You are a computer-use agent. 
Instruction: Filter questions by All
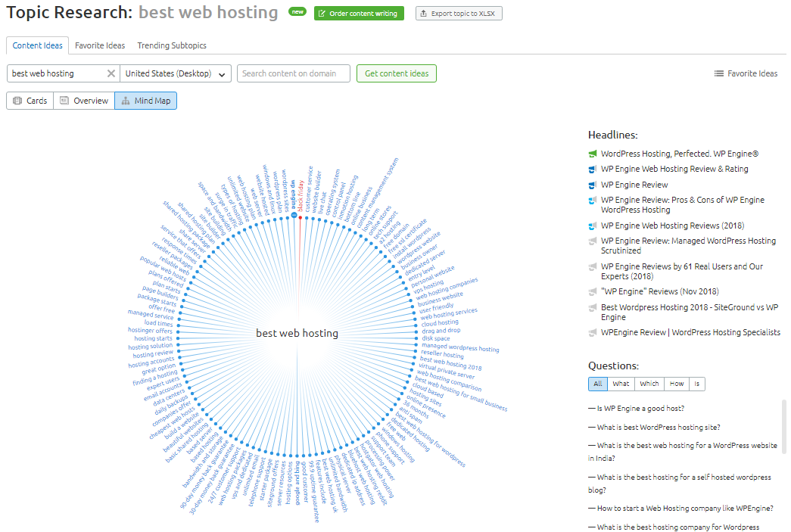pyautogui.click(x=598, y=384)
